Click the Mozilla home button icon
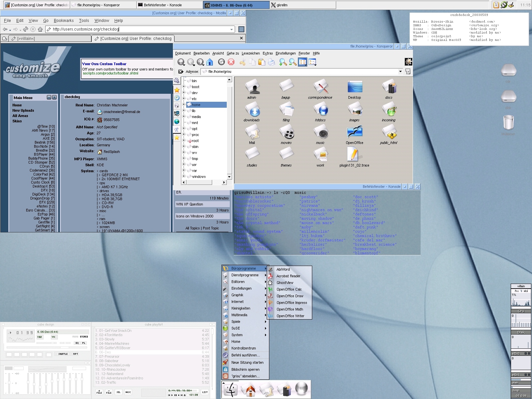The width and height of the screenshot is (532, 399). pyautogui.click(x=40, y=29)
